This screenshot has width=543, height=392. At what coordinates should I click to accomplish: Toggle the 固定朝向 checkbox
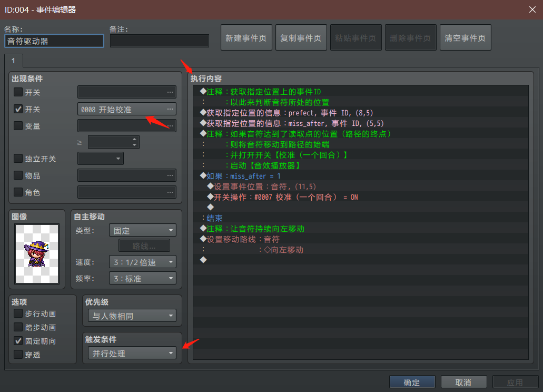18,341
